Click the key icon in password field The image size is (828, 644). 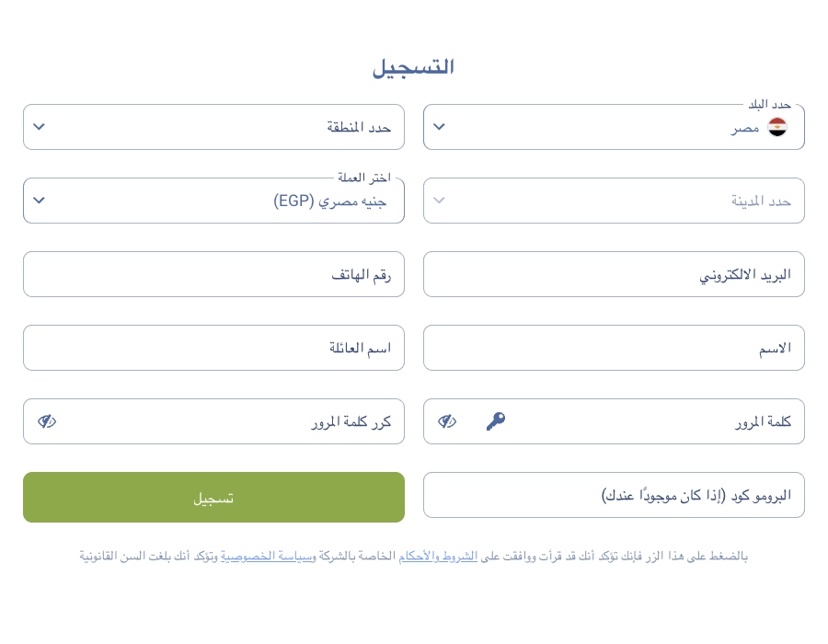pyautogui.click(x=496, y=421)
